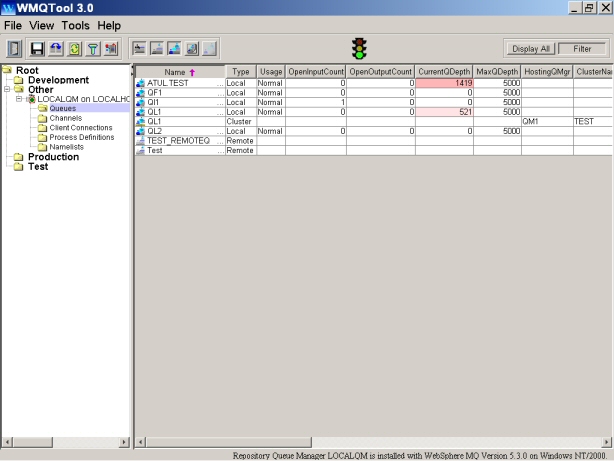Viewport: 614px width, 461px height.
Task: Click ellipsis next to QL2 name
Action: pyautogui.click(x=220, y=132)
